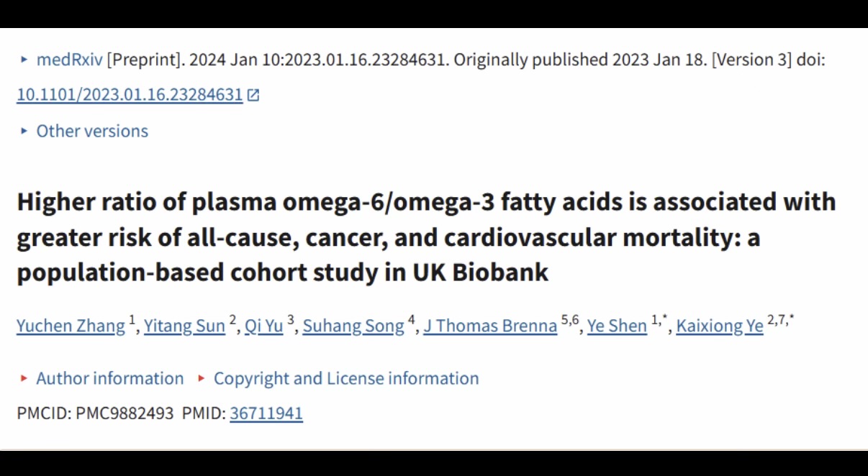Screen dimensions: 868x476
Task: Expand Copyright and License information
Action: click(345, 378)
